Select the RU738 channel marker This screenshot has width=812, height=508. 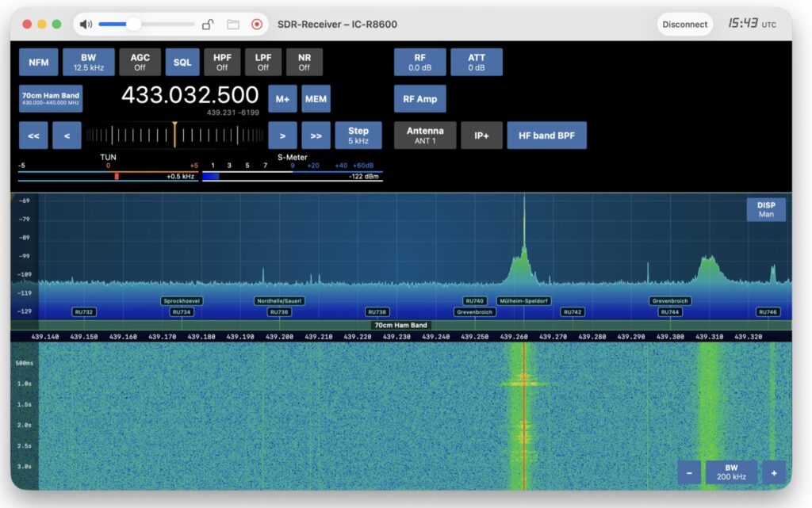coord(377,312)
